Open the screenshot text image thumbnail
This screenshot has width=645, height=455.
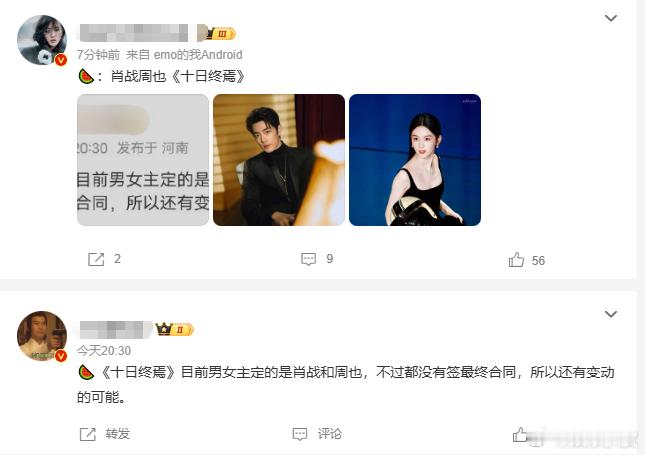point(143,160)
